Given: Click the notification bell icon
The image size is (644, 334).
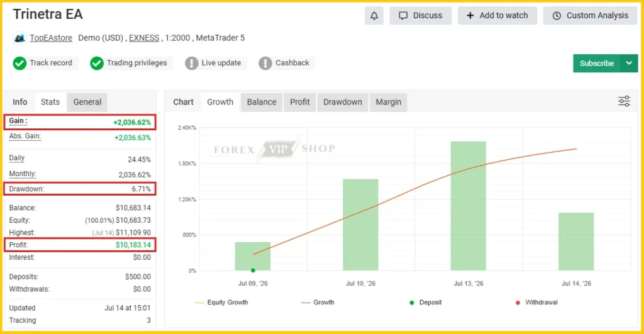Looking at the screenshot, I should tap(374, 16).
